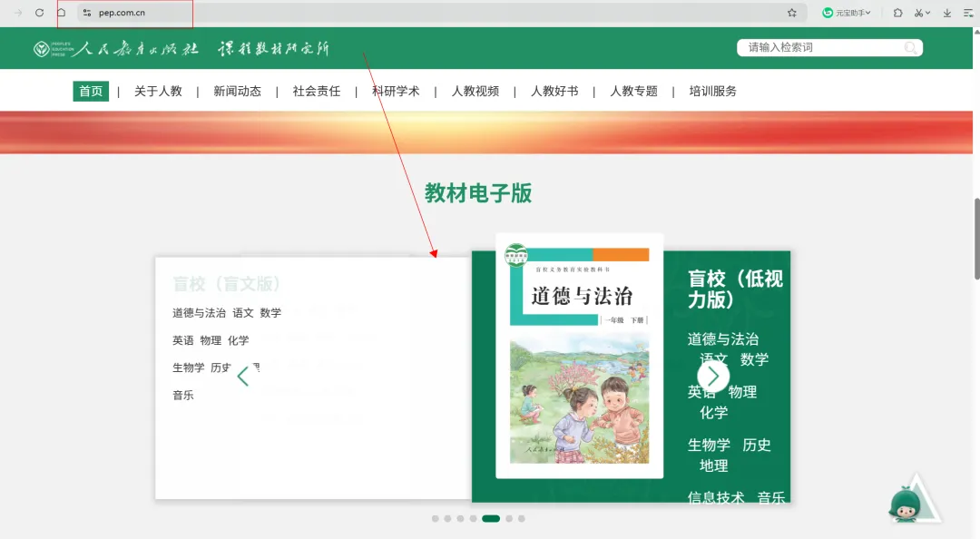Expand the screenshot tool dropdown arrow

928,13
